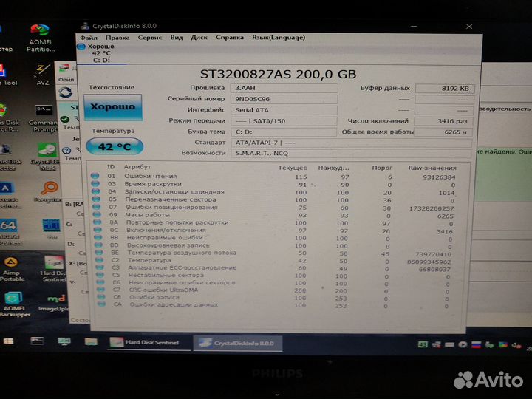Open the ImageUploader desktop icon

click(x=54, y=303)
